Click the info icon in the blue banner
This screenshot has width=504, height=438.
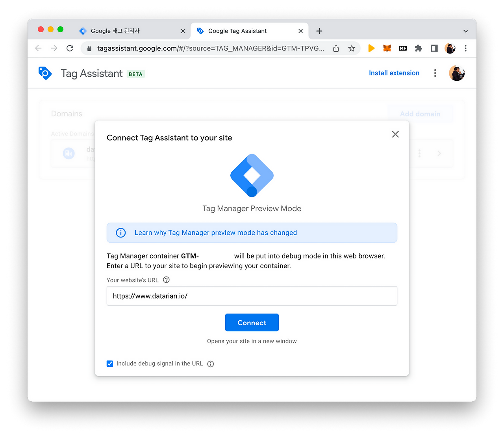tap(121, 233)
